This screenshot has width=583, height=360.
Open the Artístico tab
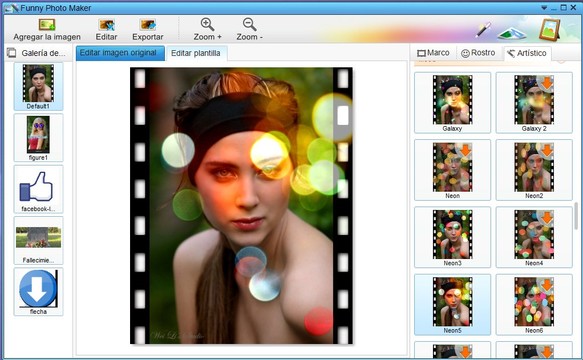coord(527,53)
